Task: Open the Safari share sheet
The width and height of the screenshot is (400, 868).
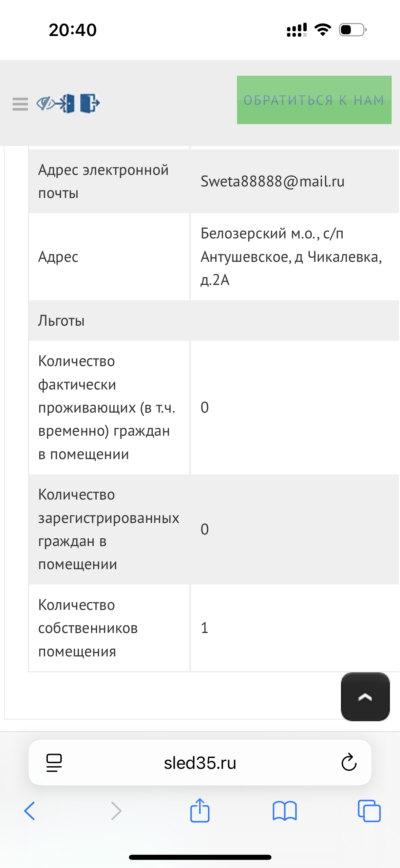Action: [200, 810]
